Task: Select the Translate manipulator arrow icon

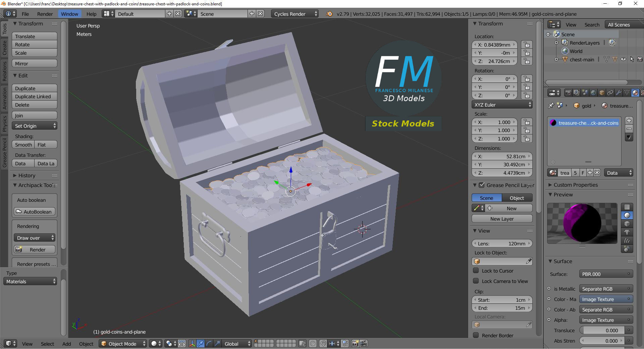Action: 201,344
